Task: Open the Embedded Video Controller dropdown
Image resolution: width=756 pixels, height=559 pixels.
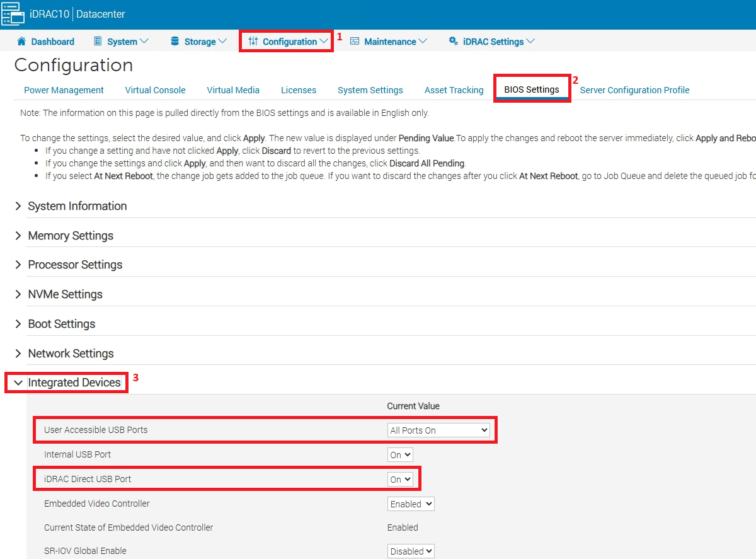Action: click(x=411, y=504)
